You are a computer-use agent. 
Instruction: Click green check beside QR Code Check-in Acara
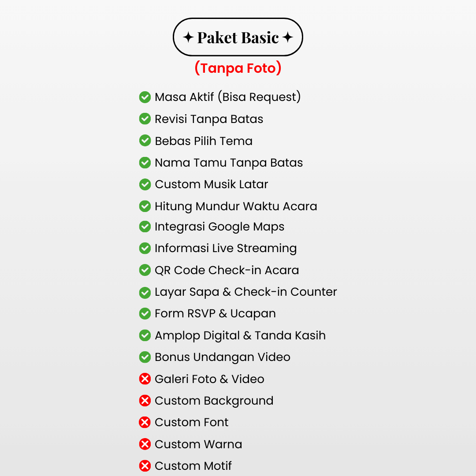[145, 270]
